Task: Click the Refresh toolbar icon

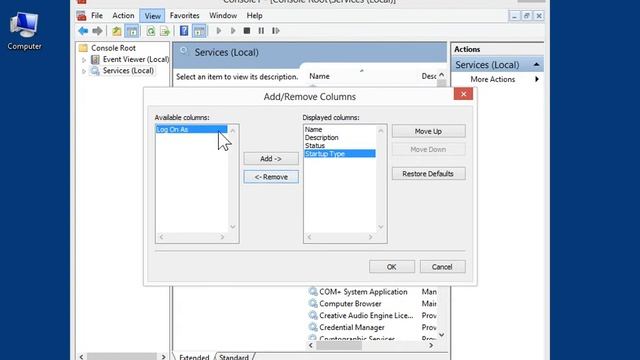Action: click(x=151, y=31)
